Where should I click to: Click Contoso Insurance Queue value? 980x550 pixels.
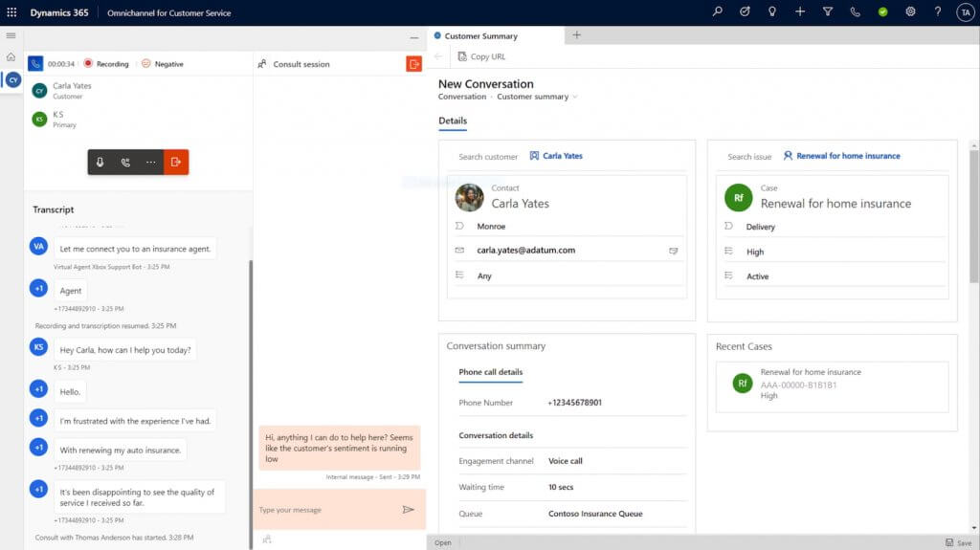pyautogui.click(x=595, y=514)
